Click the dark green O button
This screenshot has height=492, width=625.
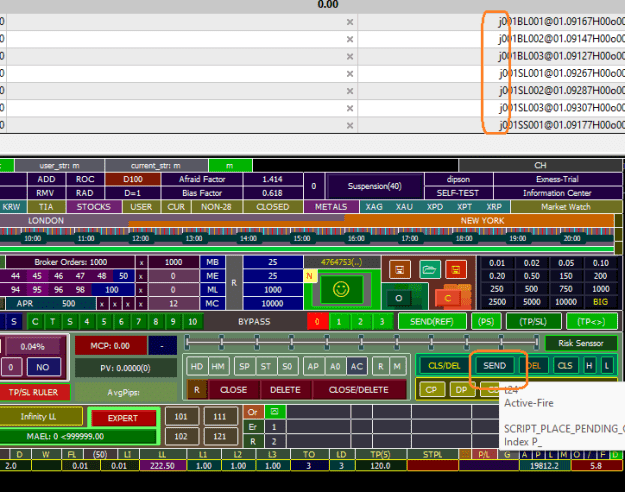point(398,298)
